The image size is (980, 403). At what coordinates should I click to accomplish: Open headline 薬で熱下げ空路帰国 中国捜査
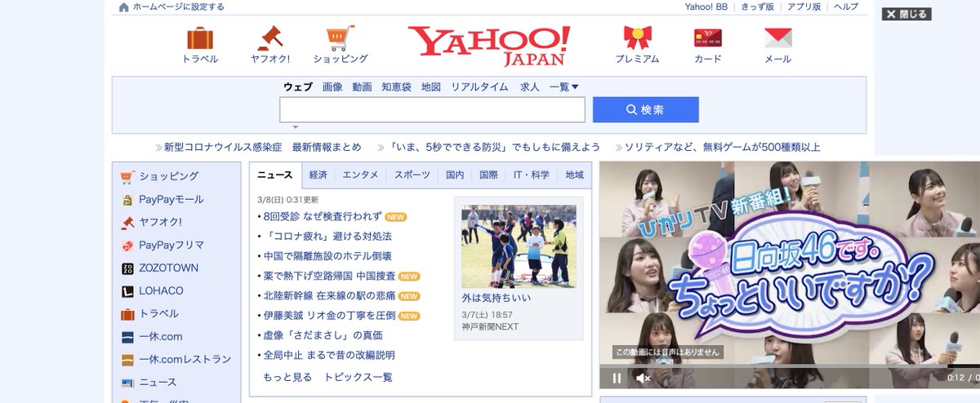(x=328, y=276)
